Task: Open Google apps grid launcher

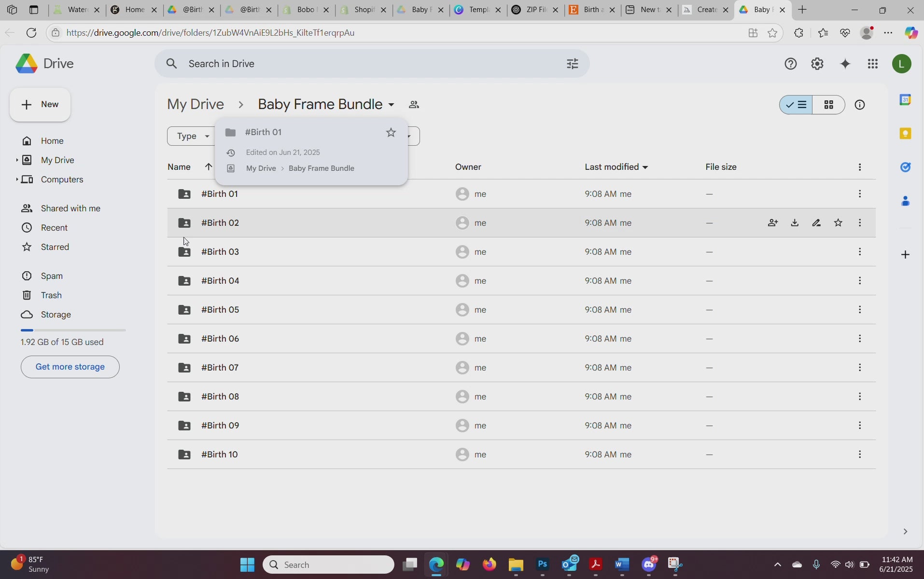Action: pos(872,64)
